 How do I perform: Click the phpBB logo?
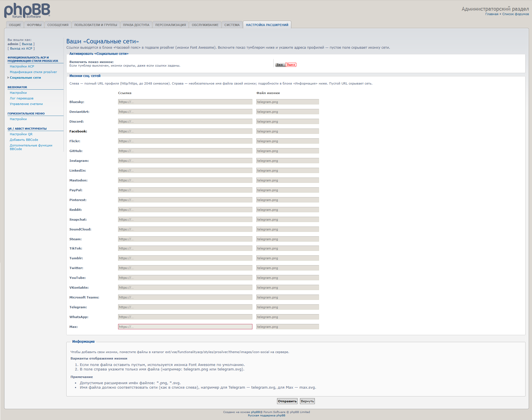tap(27, 11)
